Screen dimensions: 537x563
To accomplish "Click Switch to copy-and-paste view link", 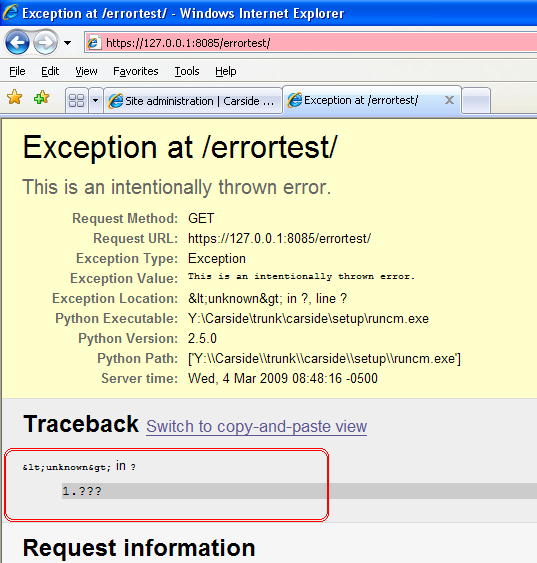I will 256,427.
